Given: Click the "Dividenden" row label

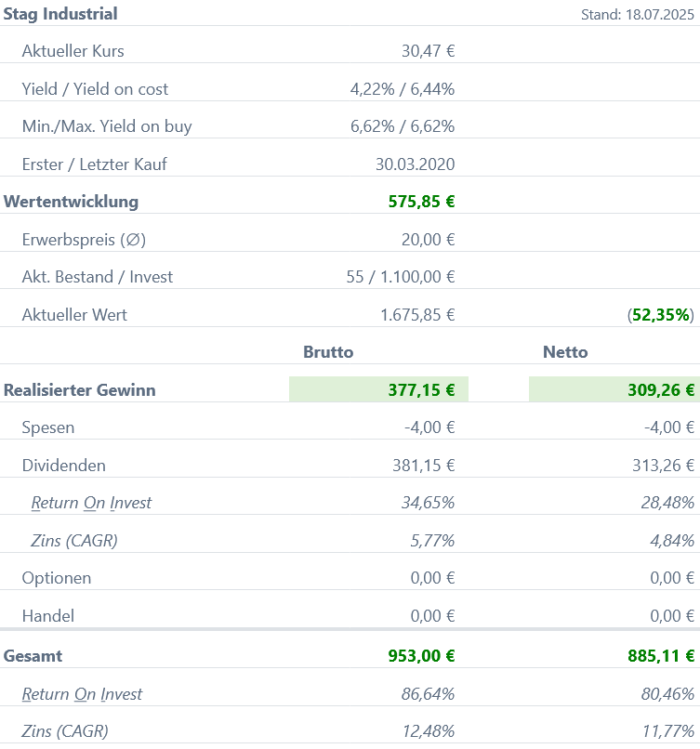Looking at the screenshot, I should point(63,466).
